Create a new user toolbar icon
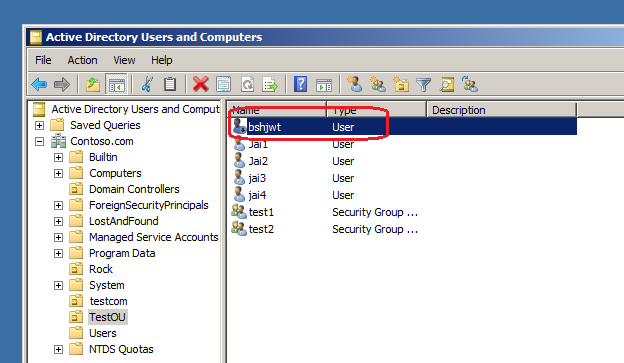624x363 pixels. click(x=355, y=84)
